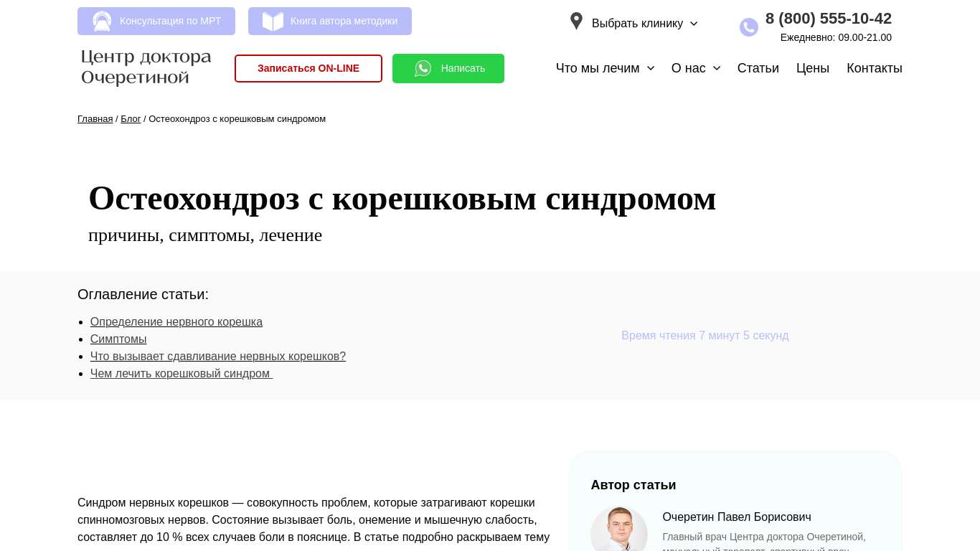Expand the О нас menu chevron
Viewport: 980px width, 551px height.
click(x=717, y=68)
